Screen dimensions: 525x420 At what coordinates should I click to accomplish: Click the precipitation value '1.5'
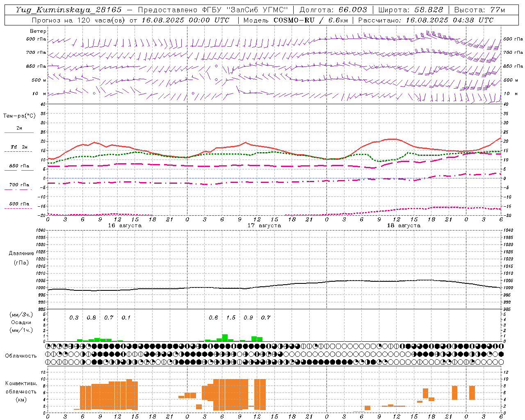(231, 317)
